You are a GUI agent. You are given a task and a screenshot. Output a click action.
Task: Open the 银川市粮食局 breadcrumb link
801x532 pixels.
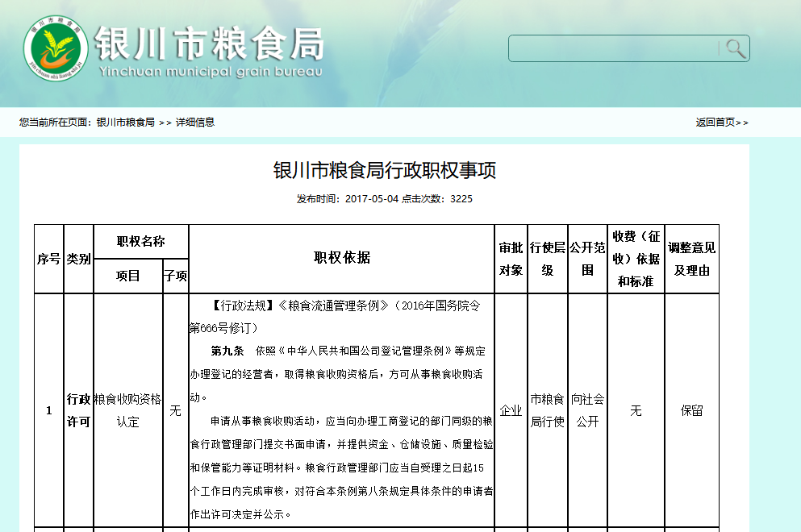pyautogui.click(x=125, y=123)
